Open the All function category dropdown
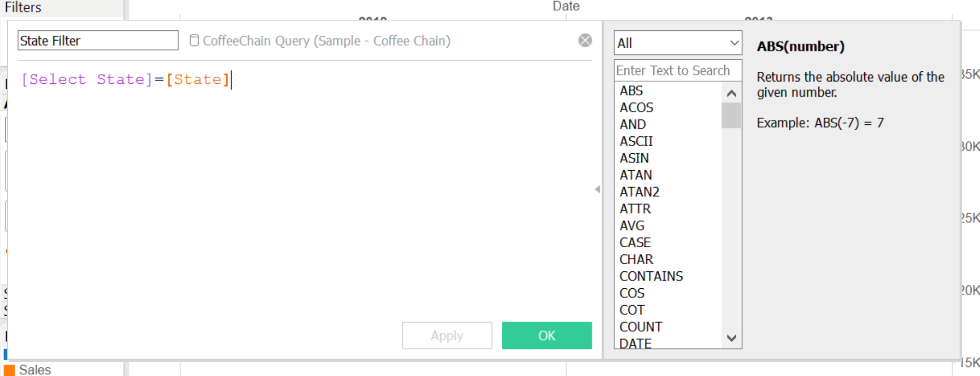Image resolution: width=980 pixels, height=376 pixels. 677,43
